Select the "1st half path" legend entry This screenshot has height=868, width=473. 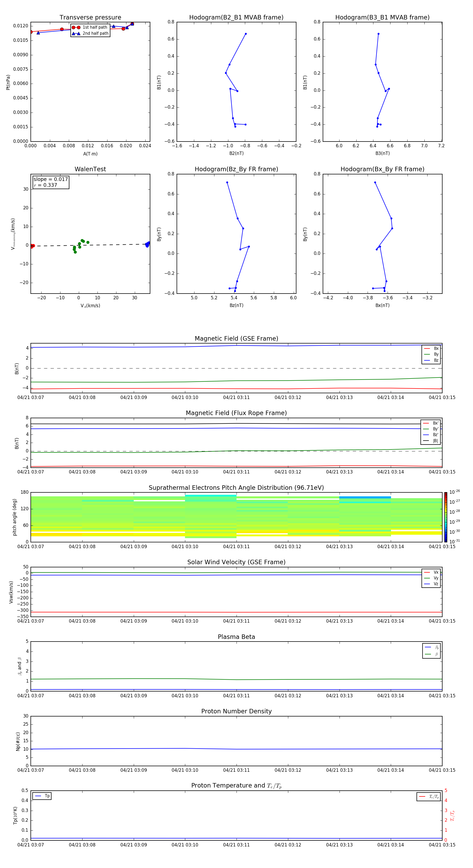tap(90, 27)
